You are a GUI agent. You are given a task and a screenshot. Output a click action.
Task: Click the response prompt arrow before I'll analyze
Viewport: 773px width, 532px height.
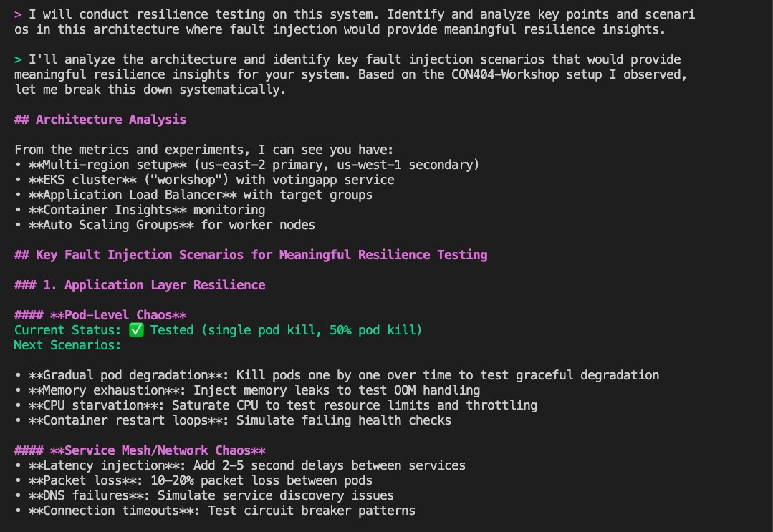click(x=18, y=59)
